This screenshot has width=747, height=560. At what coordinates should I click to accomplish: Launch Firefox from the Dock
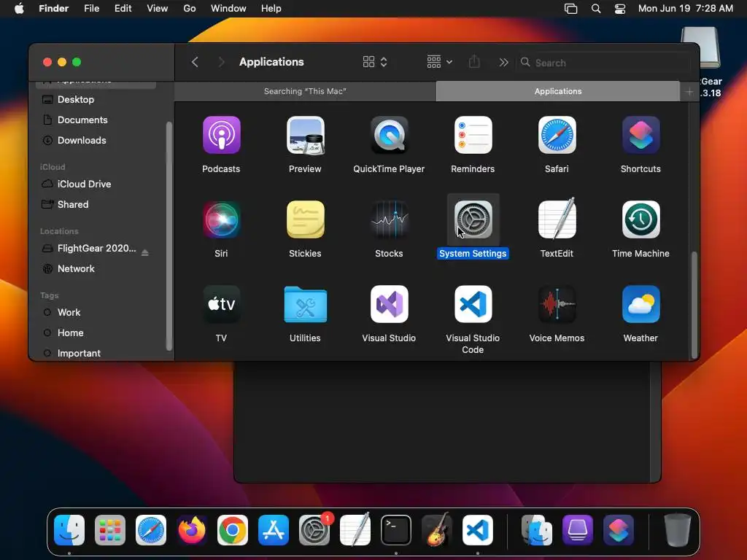pyautogui.click(x=192, y=530)
